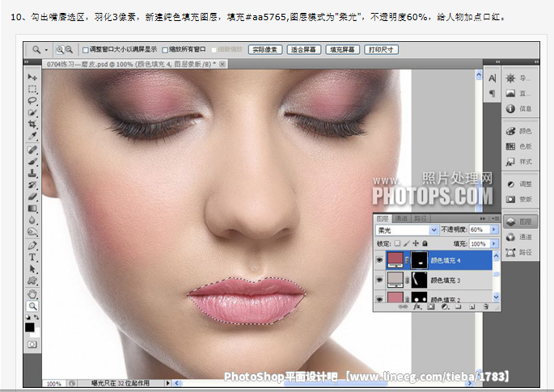
Task: Select the Blur tool
Action: [32, 220]
